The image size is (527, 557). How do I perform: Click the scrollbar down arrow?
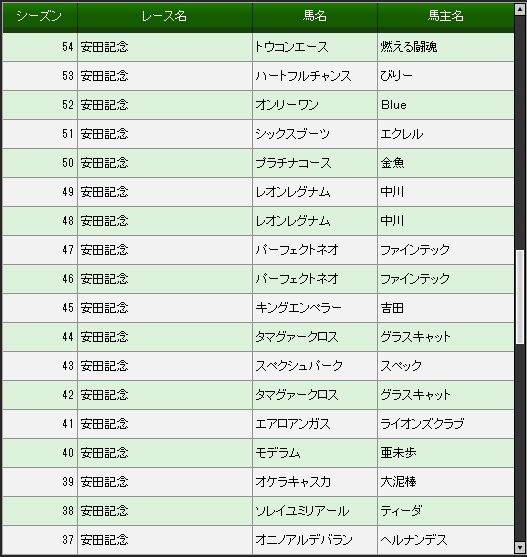coord(520,547)
